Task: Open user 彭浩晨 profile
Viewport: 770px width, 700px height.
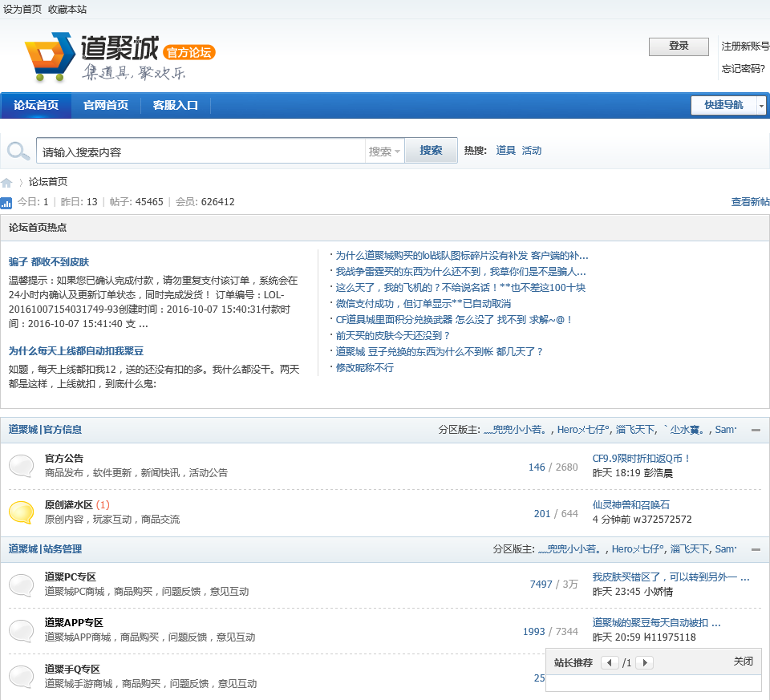Action: [x=659, y=473]
